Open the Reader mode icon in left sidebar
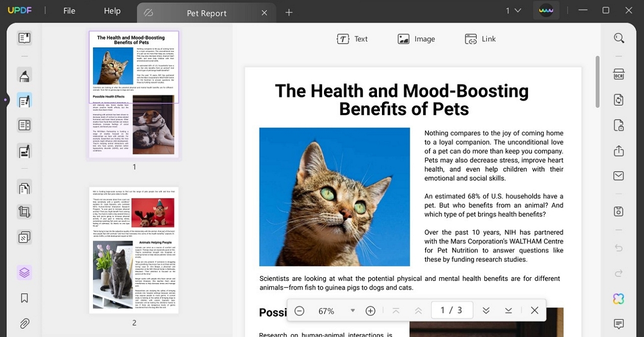644x337 pixels. pos(24,38)
